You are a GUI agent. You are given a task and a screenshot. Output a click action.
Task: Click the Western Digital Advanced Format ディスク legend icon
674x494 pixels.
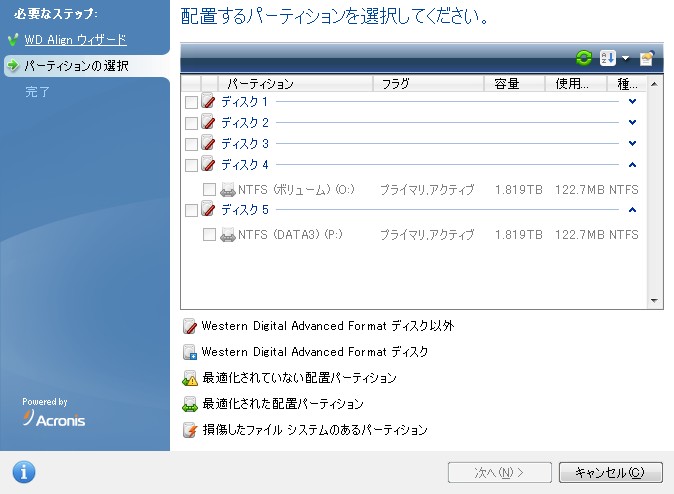pos(190,352)
